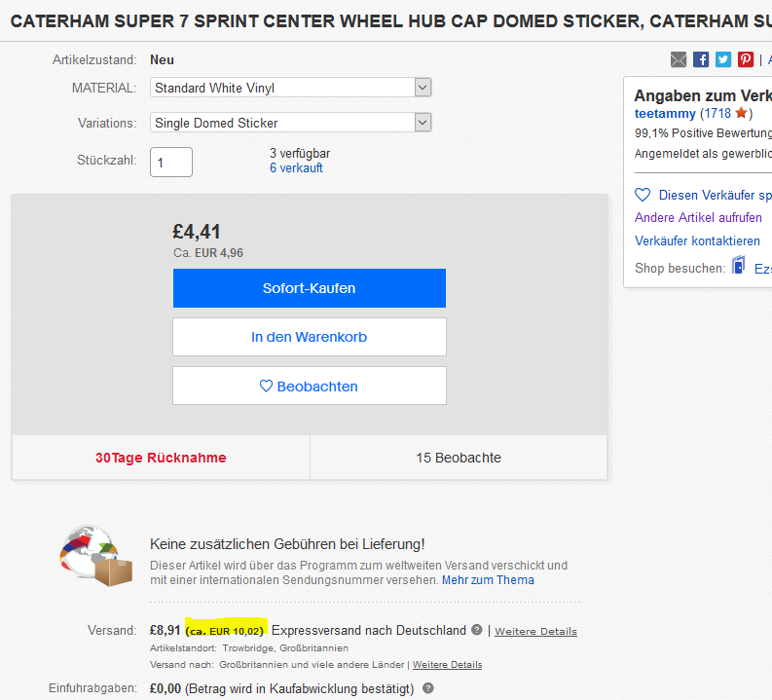Screen dimensions: 772x700
Task: Watch item with Beobachten button
Action: coord(310,386)
